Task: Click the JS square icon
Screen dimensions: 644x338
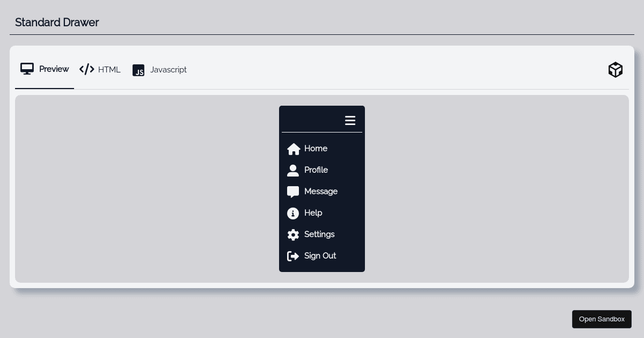Action: pos(138,70)
